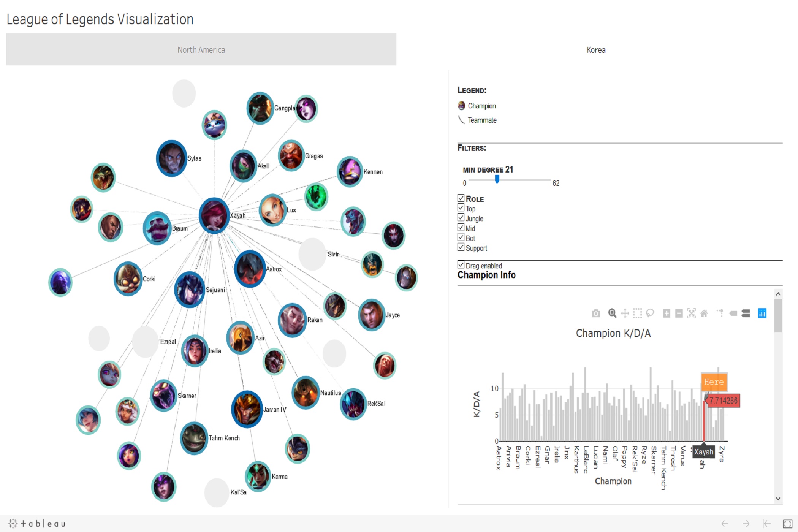This screenshot has height=532, width=798.
Task: Select the Rakan champion node
Action: point(292,320)
